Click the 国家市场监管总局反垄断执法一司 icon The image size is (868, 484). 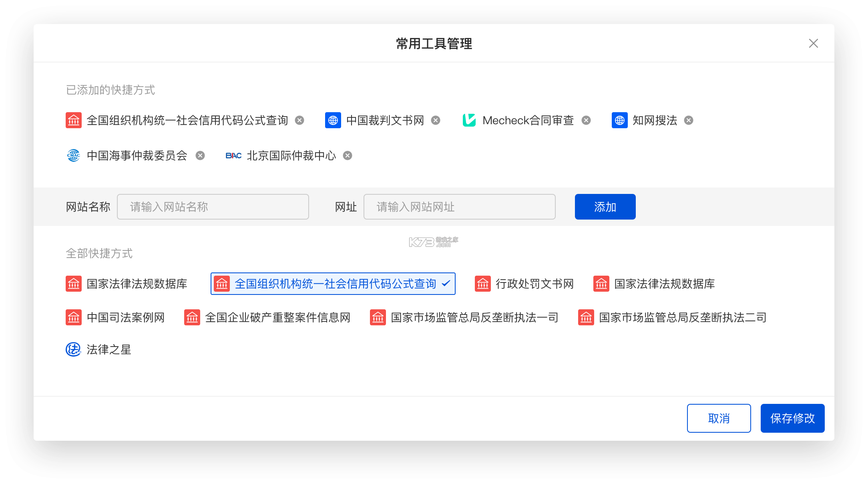tap(378, 317)
